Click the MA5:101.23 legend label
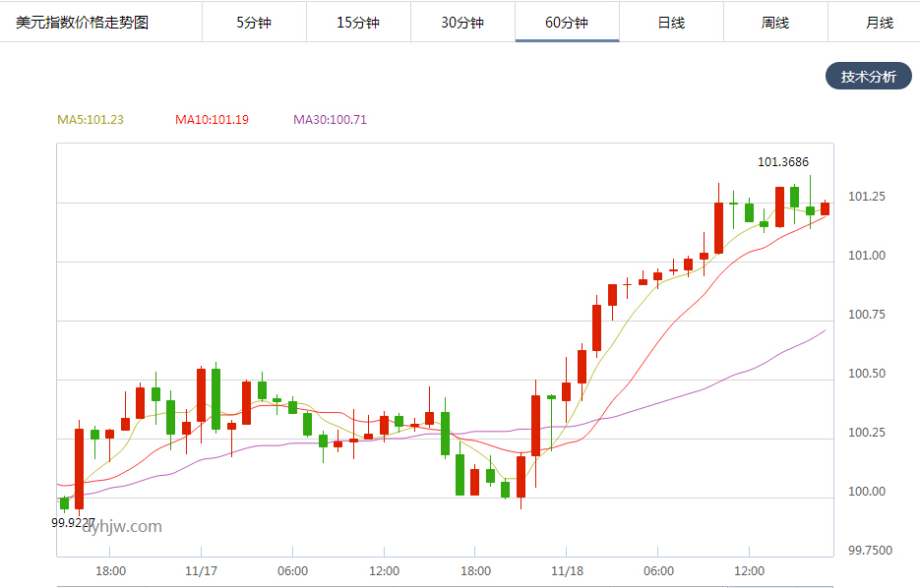Screen dimensions: 920x588 (x=91, y=120)
